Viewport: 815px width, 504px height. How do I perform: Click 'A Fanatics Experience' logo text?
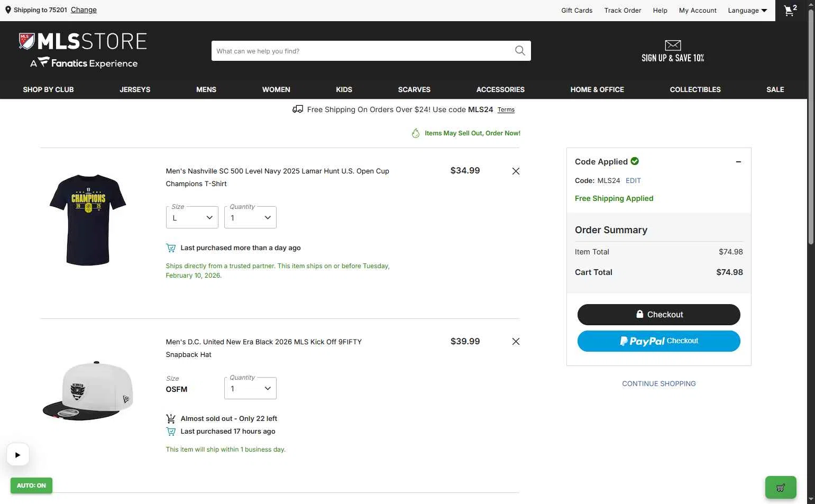click(84, 63)
